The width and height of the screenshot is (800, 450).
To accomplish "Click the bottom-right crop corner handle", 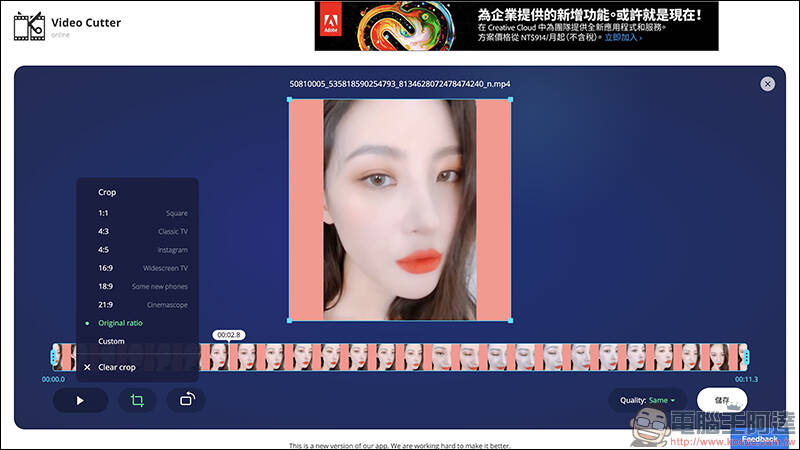I will tap(511, 321).
